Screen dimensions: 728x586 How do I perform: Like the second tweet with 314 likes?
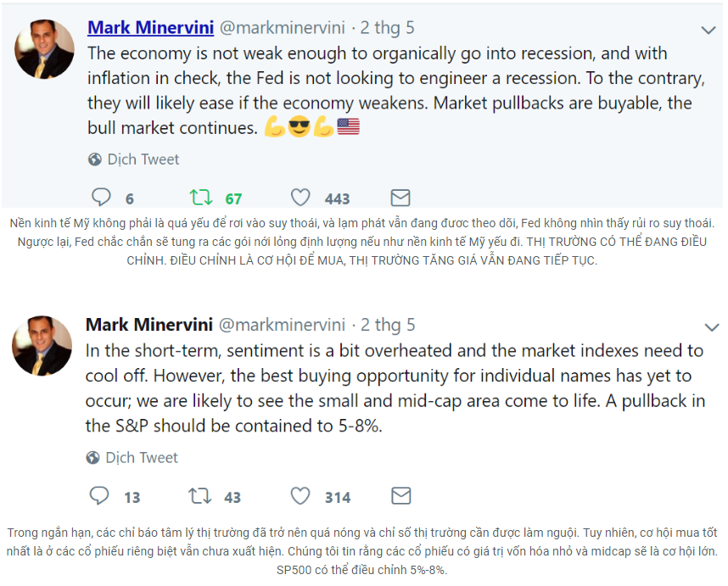click(x=300, y=496)
